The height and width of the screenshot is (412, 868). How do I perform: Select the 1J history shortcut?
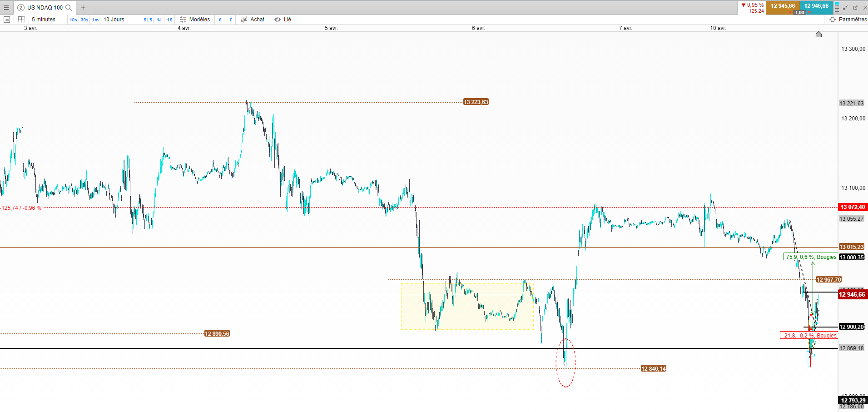click(159, 20)
